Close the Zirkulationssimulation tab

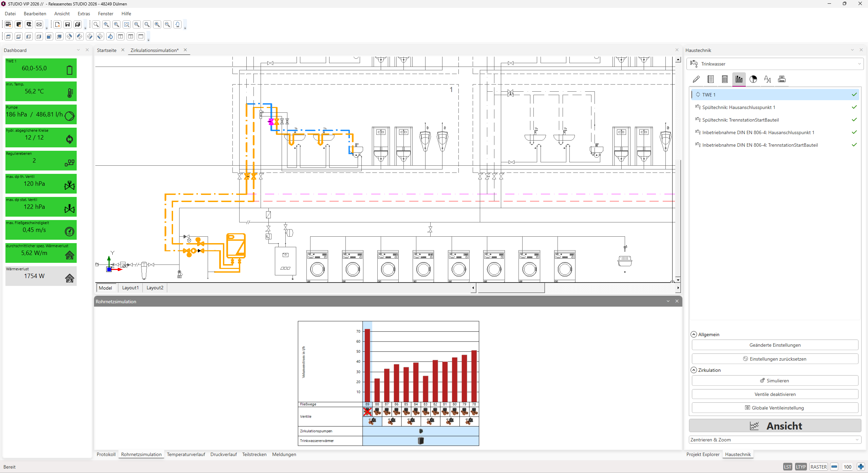[185, 50]
